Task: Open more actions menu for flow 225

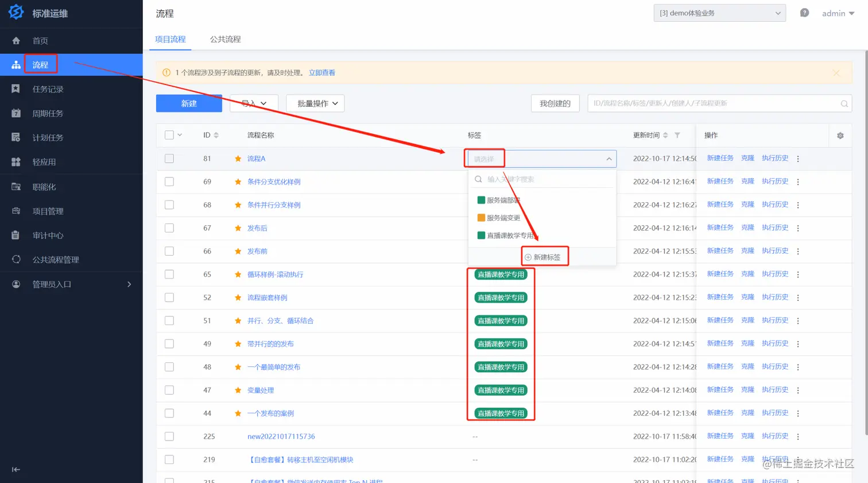Action: point(798,436)
